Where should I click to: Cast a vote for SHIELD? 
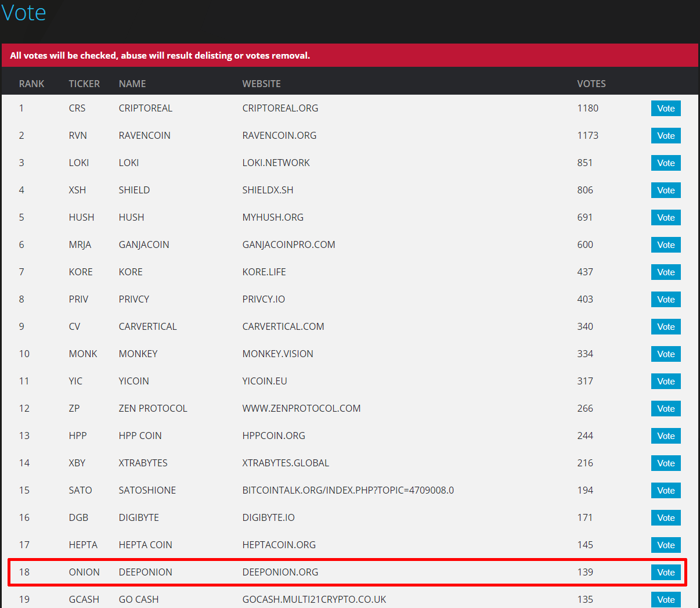pyautogui.click(x=666, y=190)
